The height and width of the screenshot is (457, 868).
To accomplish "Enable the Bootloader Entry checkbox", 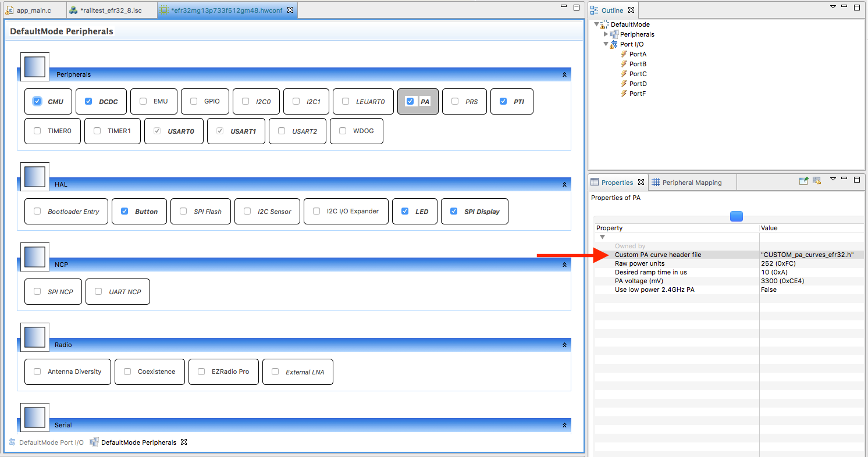I will (x=37, y=211).
